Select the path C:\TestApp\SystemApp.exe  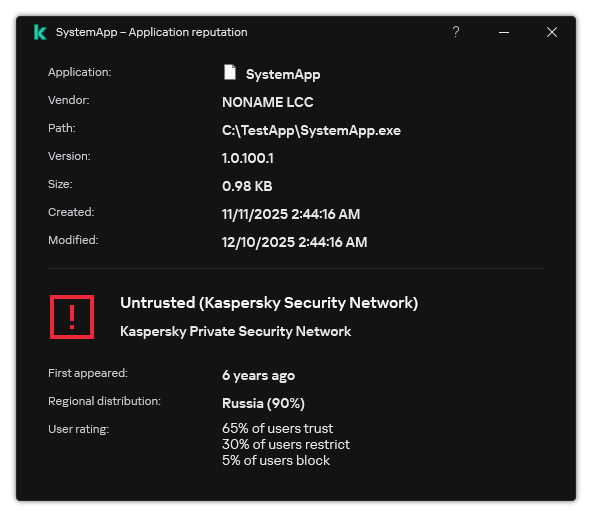(x=311, y=131)
